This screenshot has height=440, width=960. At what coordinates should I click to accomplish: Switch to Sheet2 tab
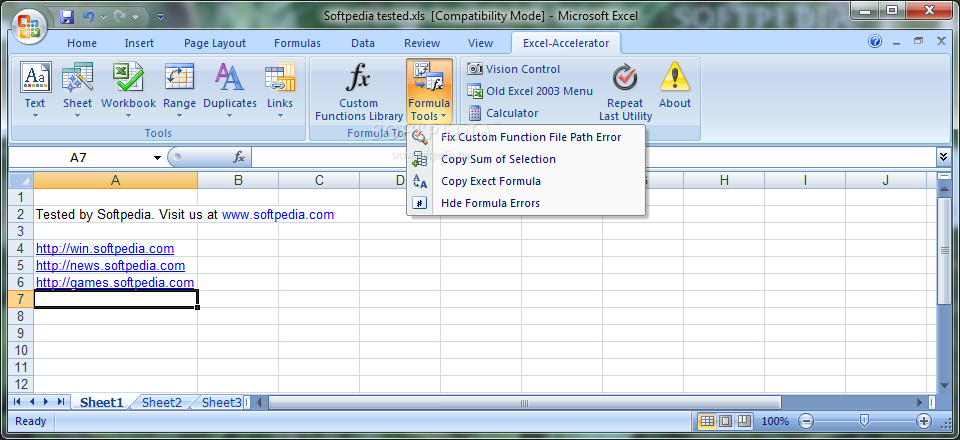coord(162,402)
